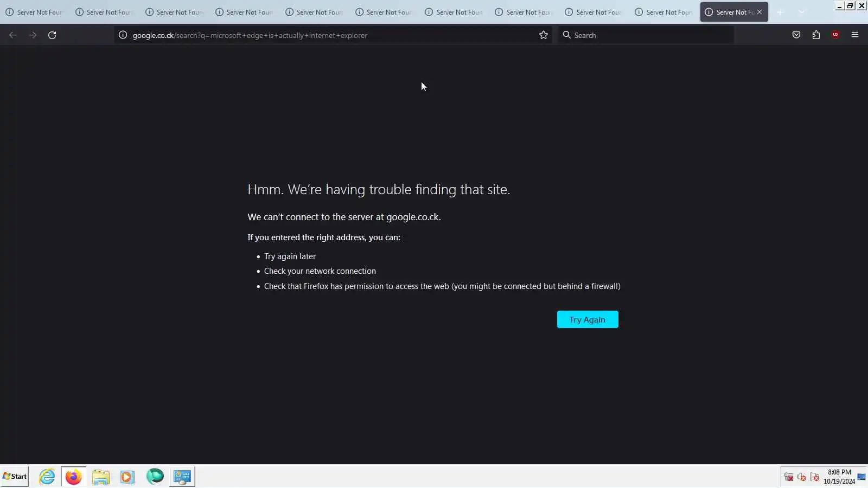Click the "Try again later" bullet text

[x=290, y=256]
